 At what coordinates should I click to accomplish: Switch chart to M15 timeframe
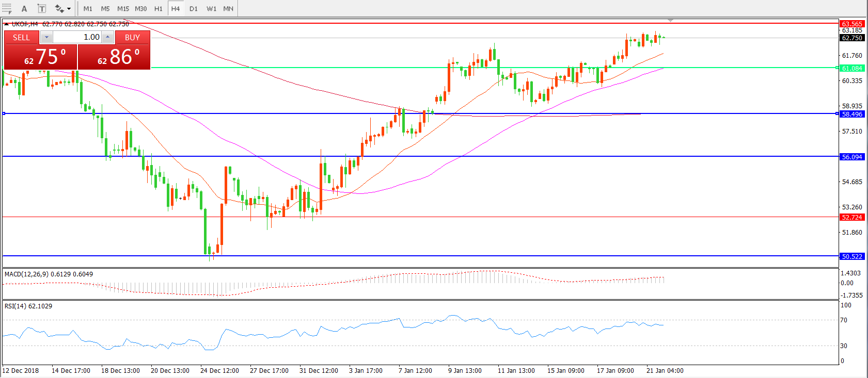click(123, 9)
